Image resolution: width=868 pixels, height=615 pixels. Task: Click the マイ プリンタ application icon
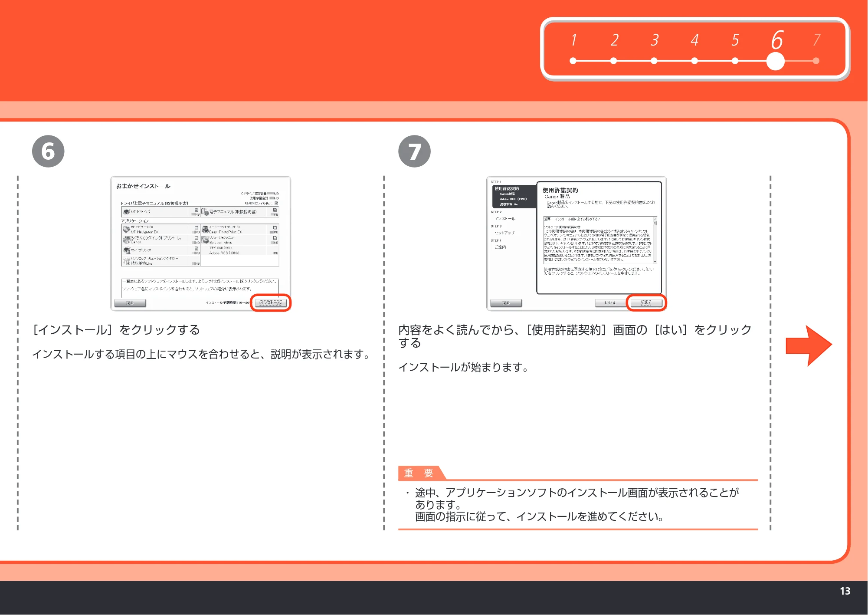click(126, 250)
